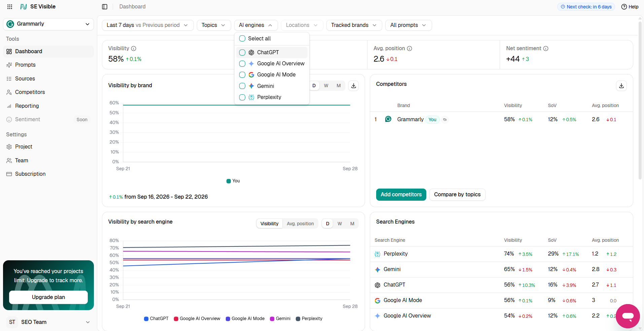Click Perplexity icon in Search Engines table
This screenshot has height=331, width=644.
pos(378,254)
